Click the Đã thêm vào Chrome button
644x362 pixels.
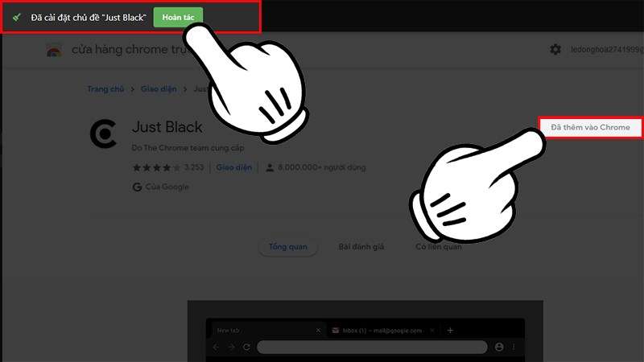pyautogui.click(x=590, y=127)
